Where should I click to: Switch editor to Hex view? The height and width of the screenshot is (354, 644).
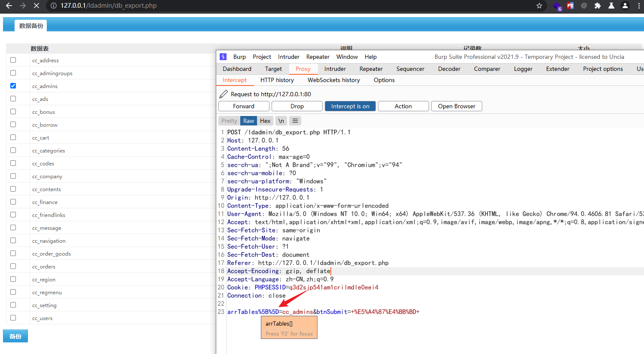265,121
